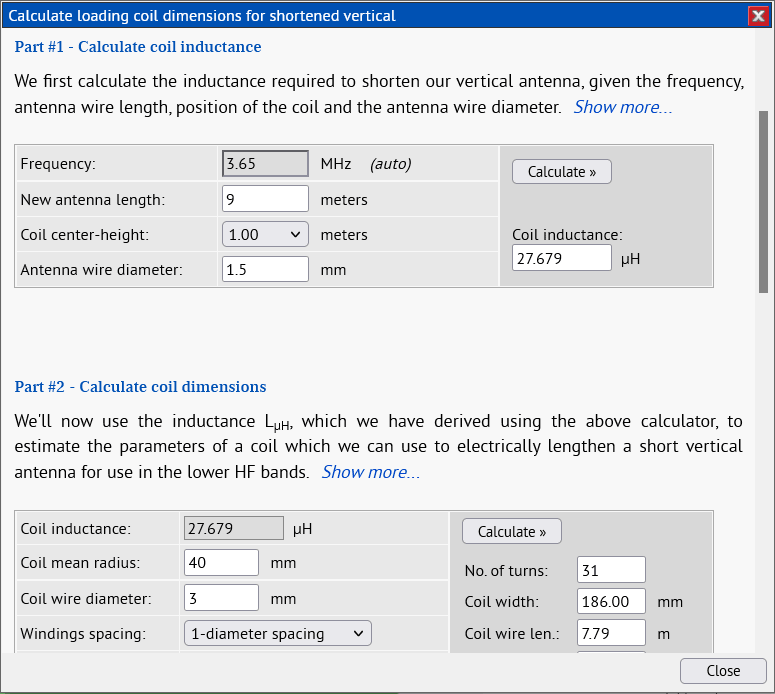Open the Coil center-height dropdown
The image size is (775, 694).
click(x=265, y=234)
